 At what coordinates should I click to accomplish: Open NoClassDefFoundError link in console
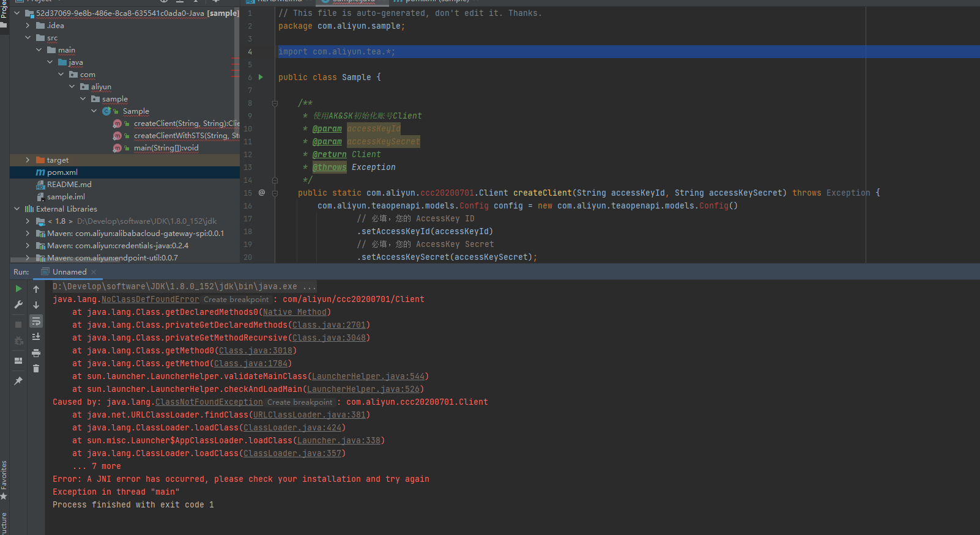coord(150,300)
